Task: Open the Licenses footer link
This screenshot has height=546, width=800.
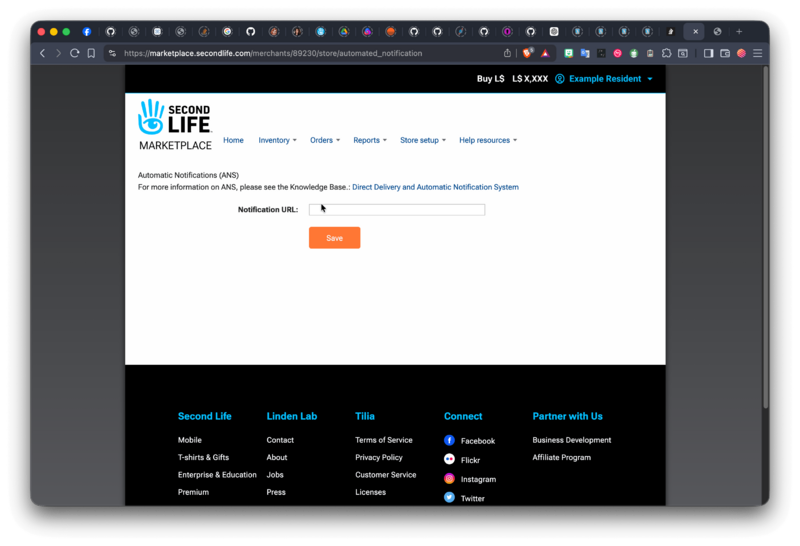Action: pyautogui.click(x=370, y=492)
